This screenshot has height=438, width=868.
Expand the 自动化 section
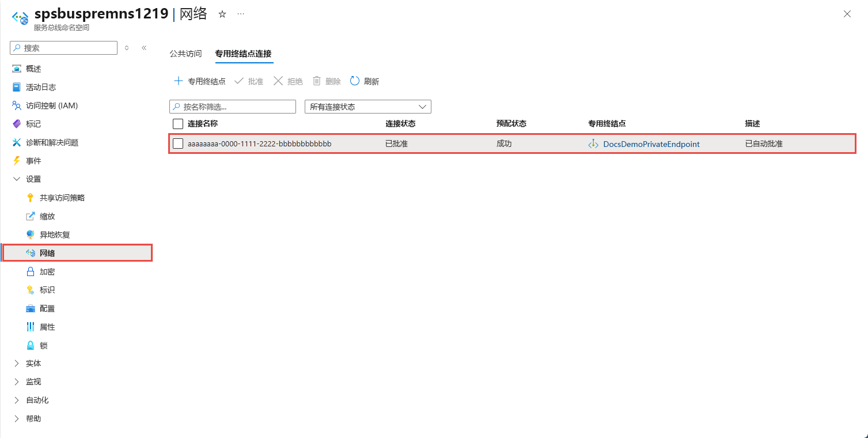16,401
